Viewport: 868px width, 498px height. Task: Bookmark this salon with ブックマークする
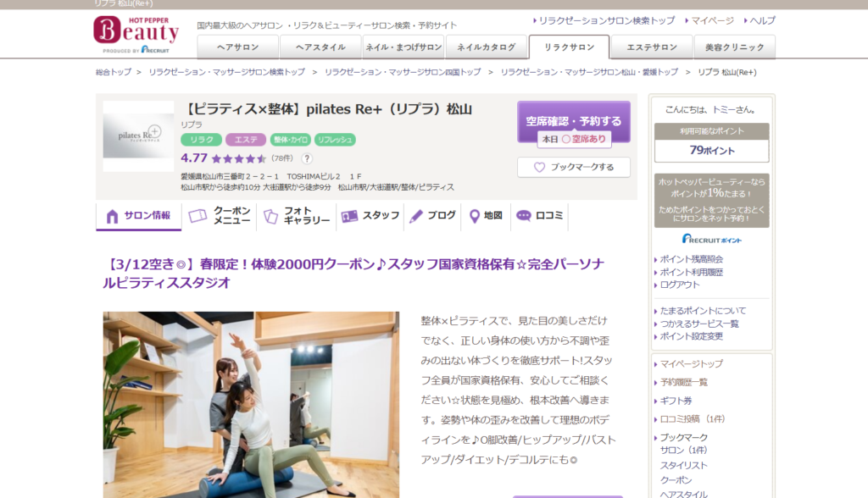[574, 168]
